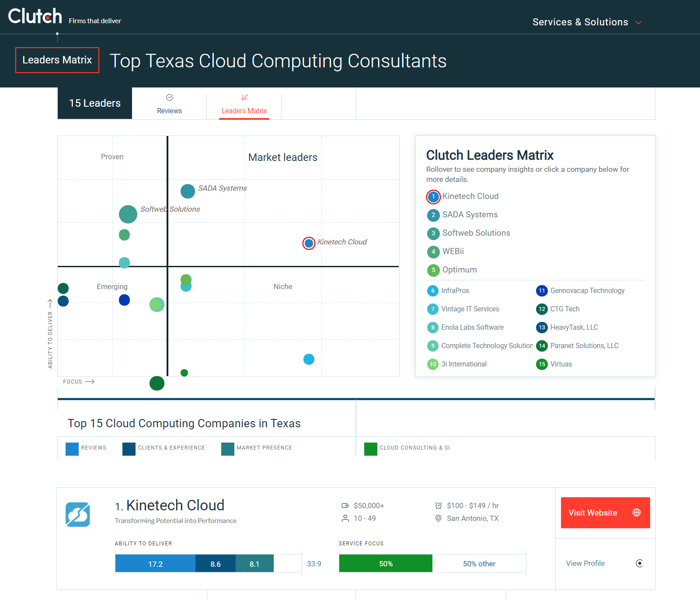Click the chart icon above Leaders Matrix tab
The height and width of the screenshot is (600, 700).
[244, 97]
